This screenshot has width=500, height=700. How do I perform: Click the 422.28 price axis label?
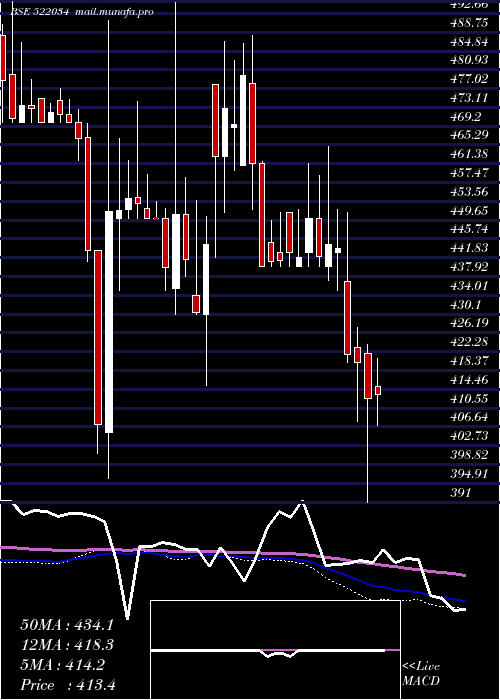point(470,342)
